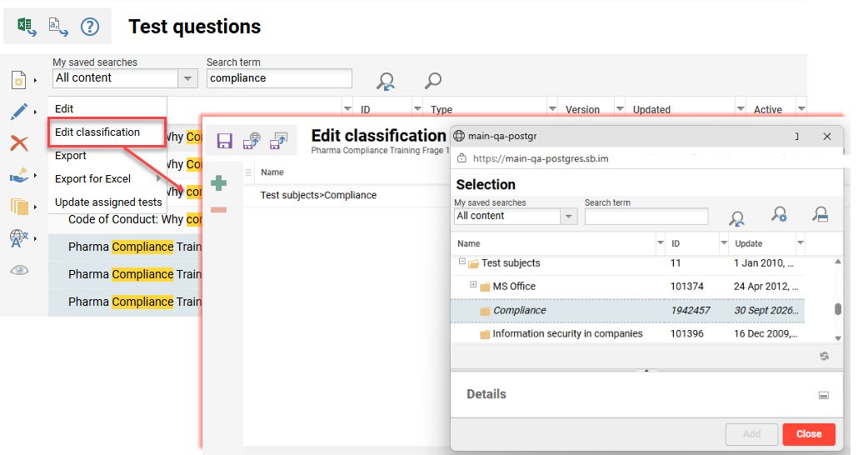Click the lock icon beside the URL

pos(461,159)
